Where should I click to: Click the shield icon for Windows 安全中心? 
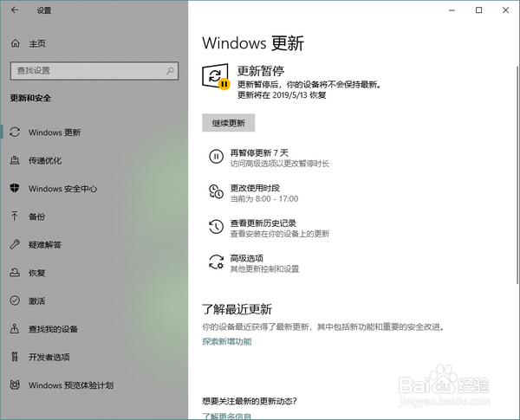(x=15, y=188)
